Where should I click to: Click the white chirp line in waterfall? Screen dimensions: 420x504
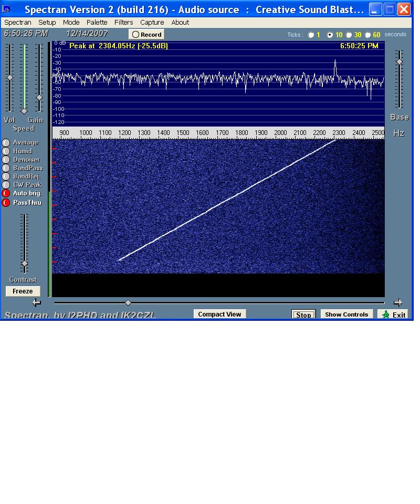(x=227, y=200)
